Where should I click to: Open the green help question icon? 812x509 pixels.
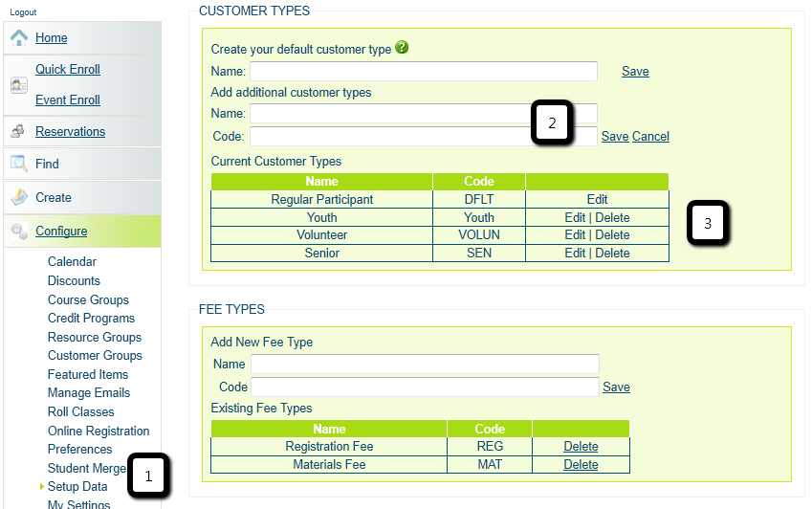click(x=402, y=47)
